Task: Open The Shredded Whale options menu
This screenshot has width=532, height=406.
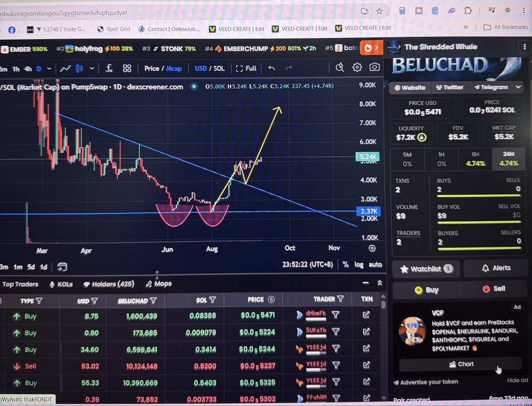Action: point(524,47)
